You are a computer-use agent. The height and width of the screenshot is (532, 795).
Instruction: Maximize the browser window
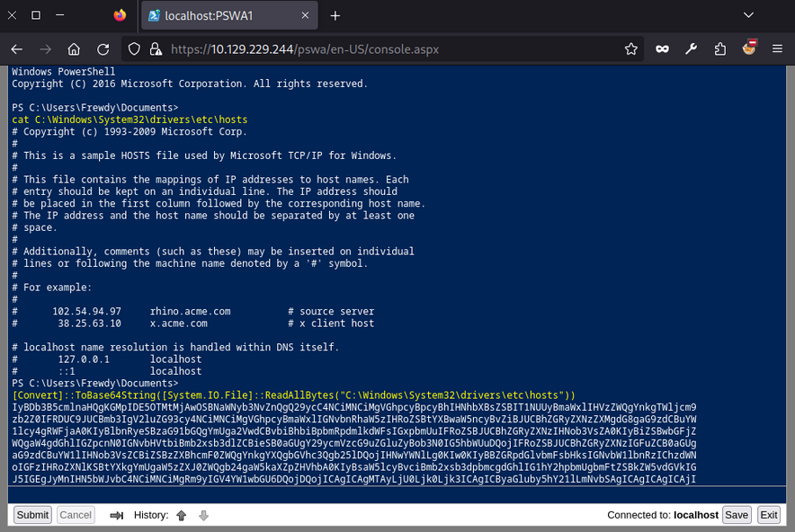coord(36,15)
